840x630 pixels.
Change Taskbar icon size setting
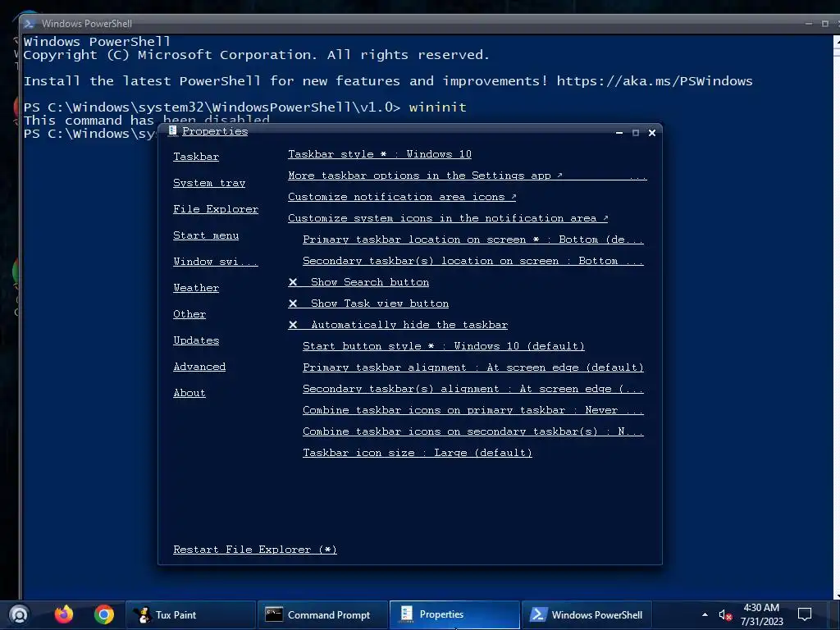click(x=418, y=453)
